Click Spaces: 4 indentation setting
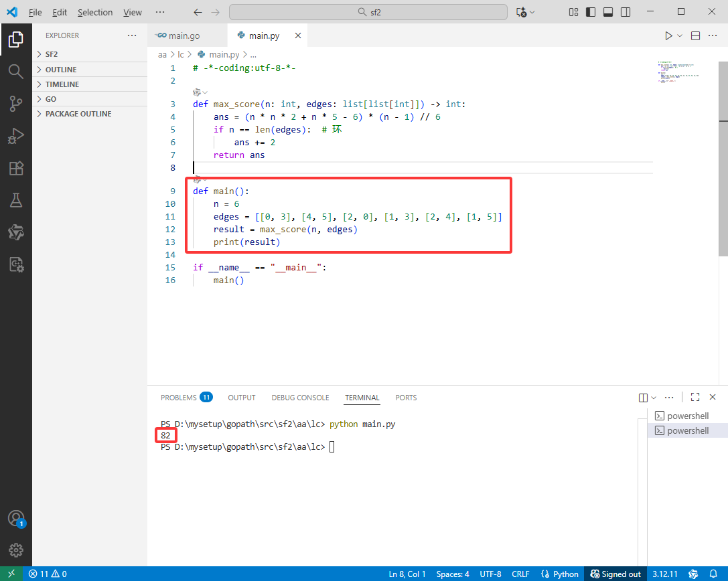 pyautogui.click(x=453, y=574)
